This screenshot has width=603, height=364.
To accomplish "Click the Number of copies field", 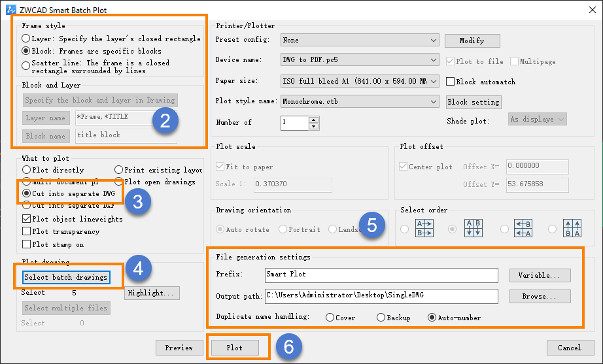I will pos(294,123).
